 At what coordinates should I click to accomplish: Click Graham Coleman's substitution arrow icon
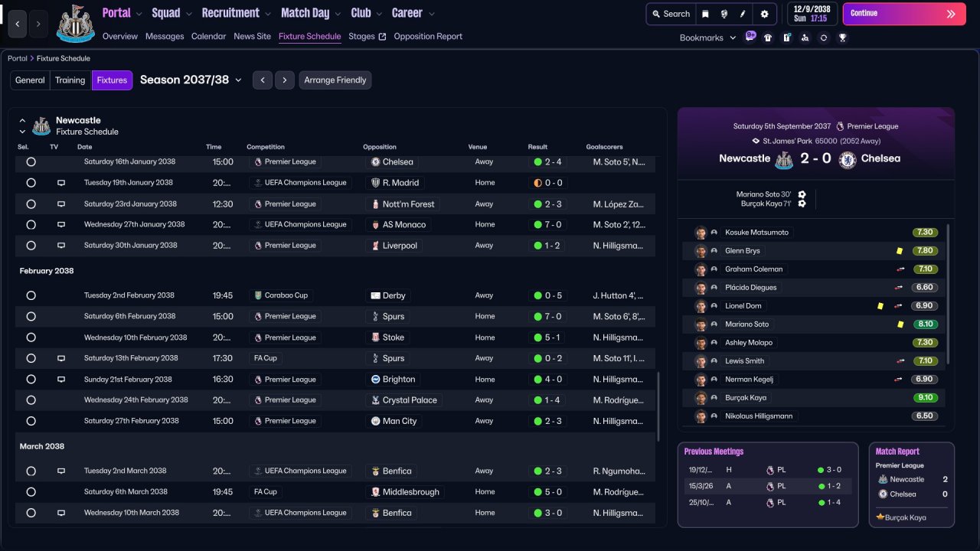(900, 269)
